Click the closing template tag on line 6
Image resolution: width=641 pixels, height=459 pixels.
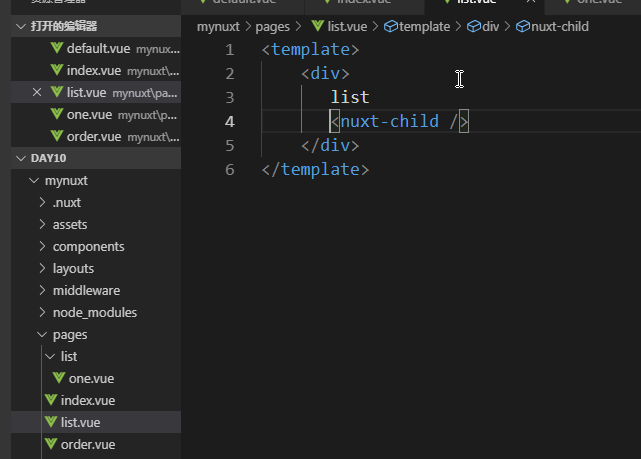click(315, 170)
